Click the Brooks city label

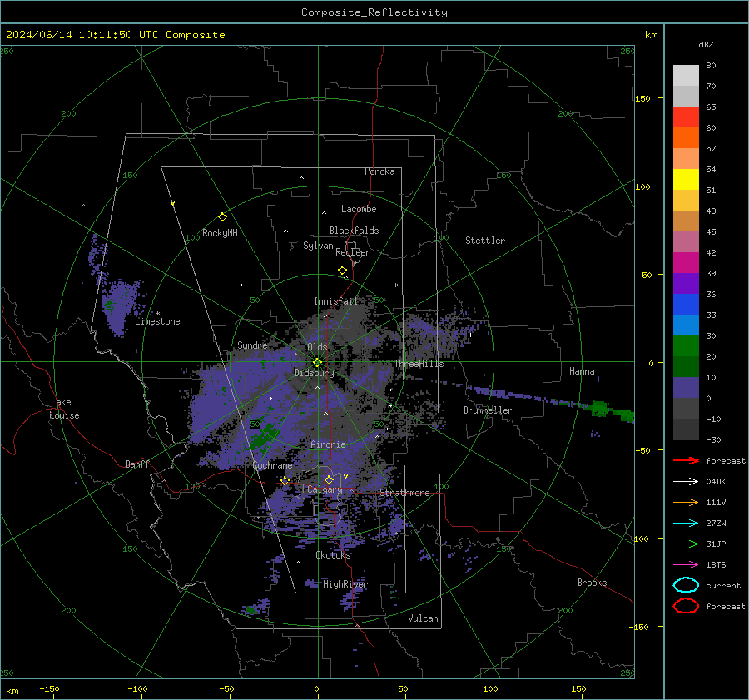pyautogui.click(x=592, y=583)
